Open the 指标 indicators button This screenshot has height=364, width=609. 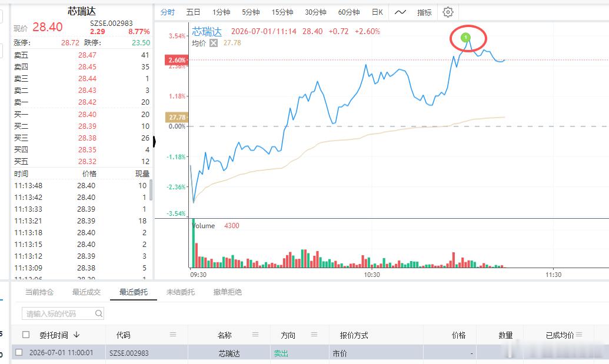click(424, 12)
